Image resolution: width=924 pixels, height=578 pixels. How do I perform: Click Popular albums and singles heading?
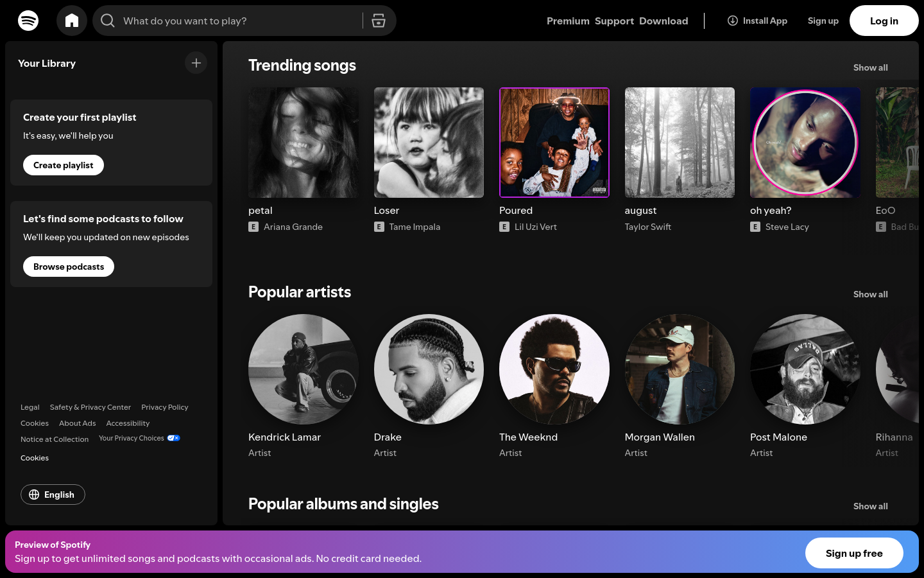[x=343, y=504]
